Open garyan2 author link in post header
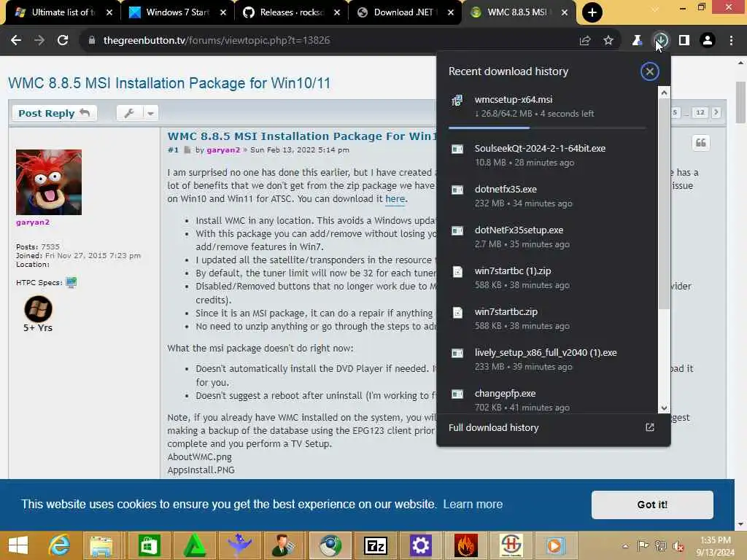 pos(223,150)
